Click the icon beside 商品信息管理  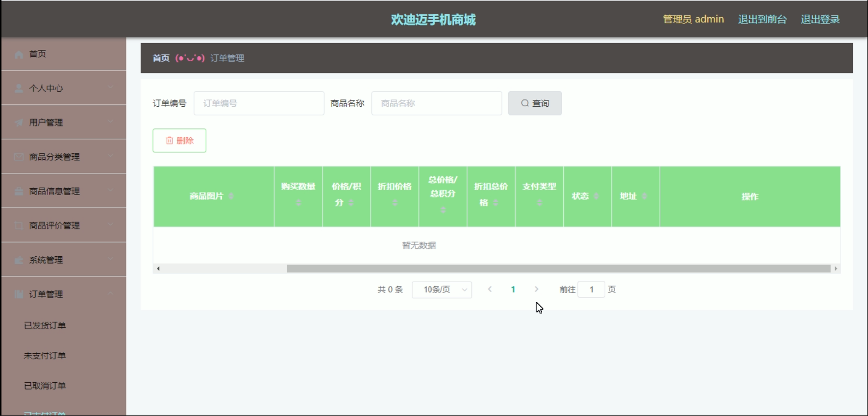point(19,191)
